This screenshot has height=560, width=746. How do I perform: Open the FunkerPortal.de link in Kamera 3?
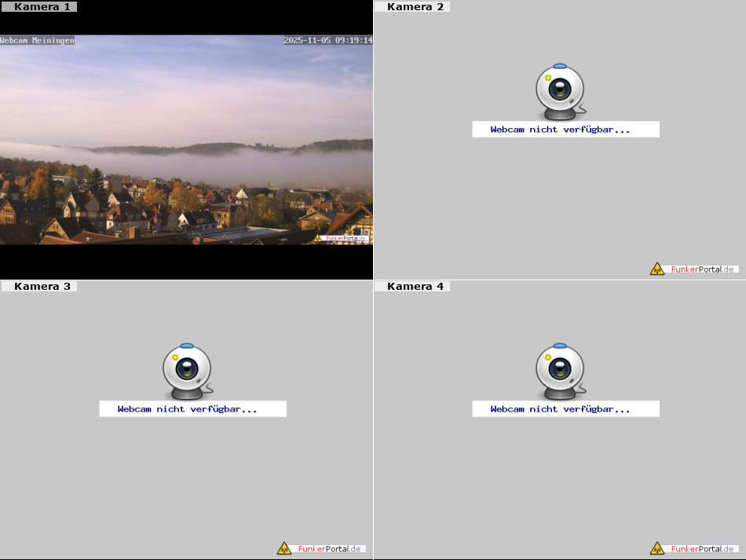pos(329,549)
